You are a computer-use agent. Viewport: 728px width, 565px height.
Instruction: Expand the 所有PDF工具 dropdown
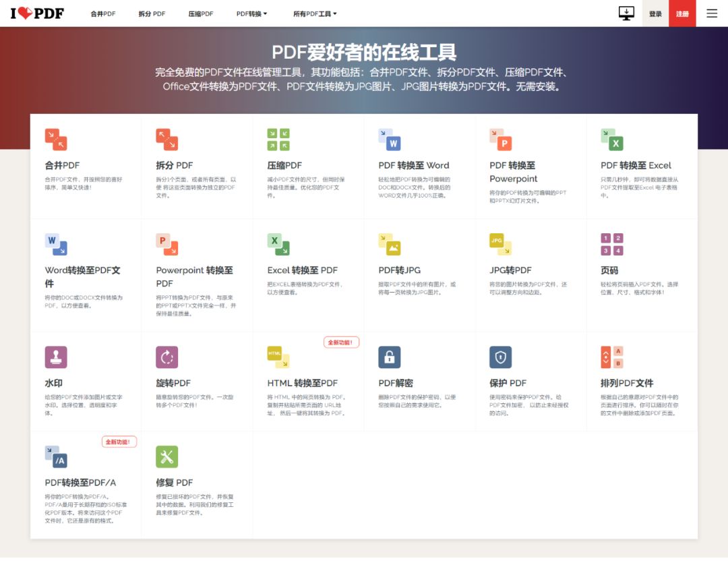click(315, 13)
